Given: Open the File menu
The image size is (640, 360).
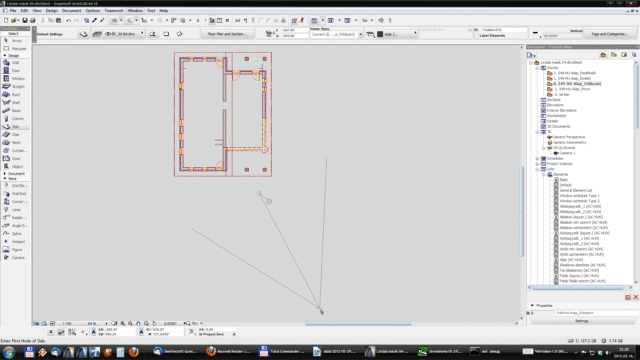Looking at the screenshot, I should click(x=13, y=11).
